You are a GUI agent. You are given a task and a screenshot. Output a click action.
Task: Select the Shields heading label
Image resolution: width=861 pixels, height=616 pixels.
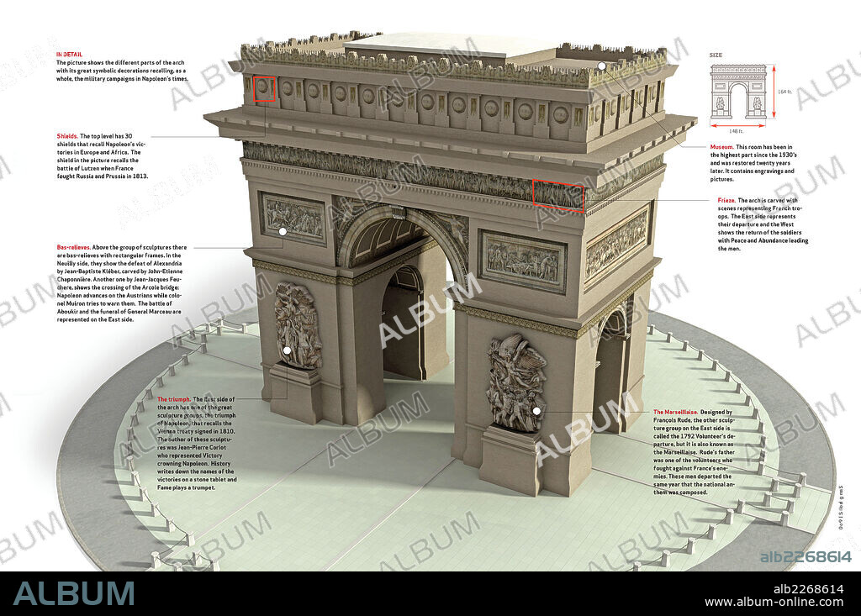(66, 134)
